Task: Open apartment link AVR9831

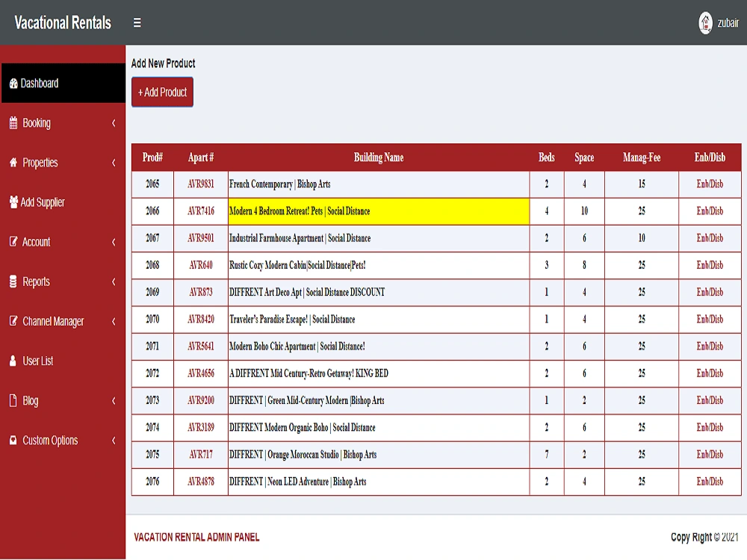Action: 200,184
